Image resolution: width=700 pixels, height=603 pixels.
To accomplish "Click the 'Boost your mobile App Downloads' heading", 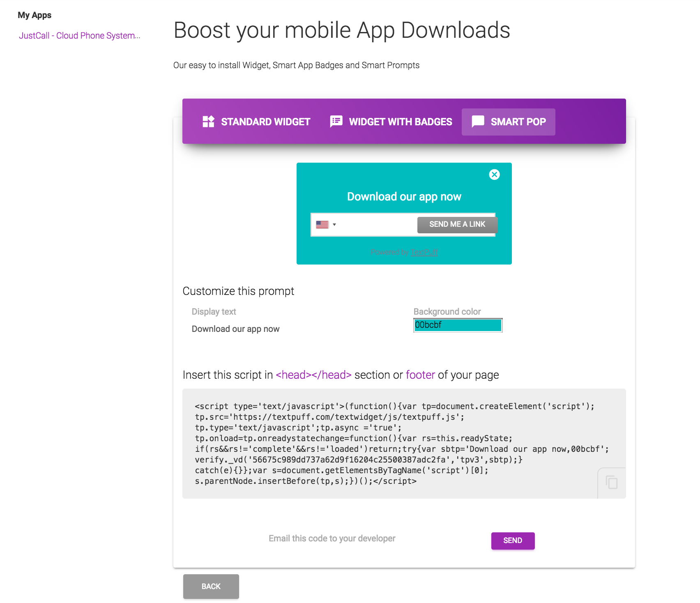I will pyautogui.click(x=342, y=30).
